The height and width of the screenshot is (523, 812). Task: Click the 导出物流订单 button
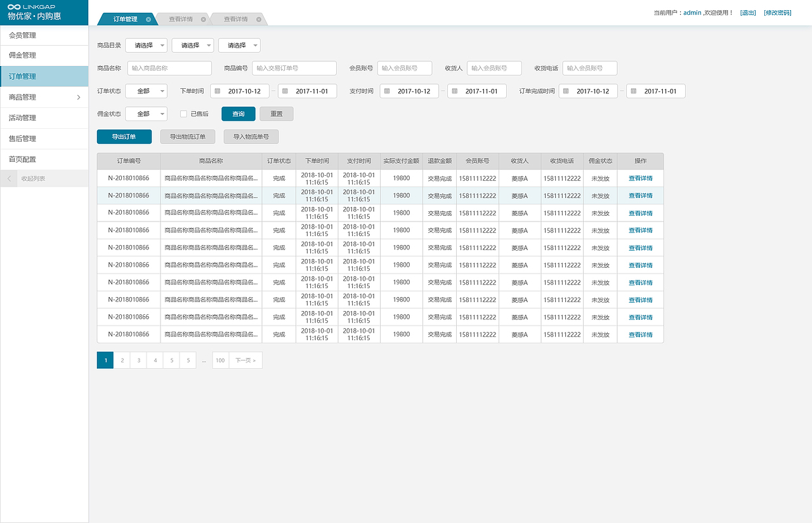(x=188, y=136)
